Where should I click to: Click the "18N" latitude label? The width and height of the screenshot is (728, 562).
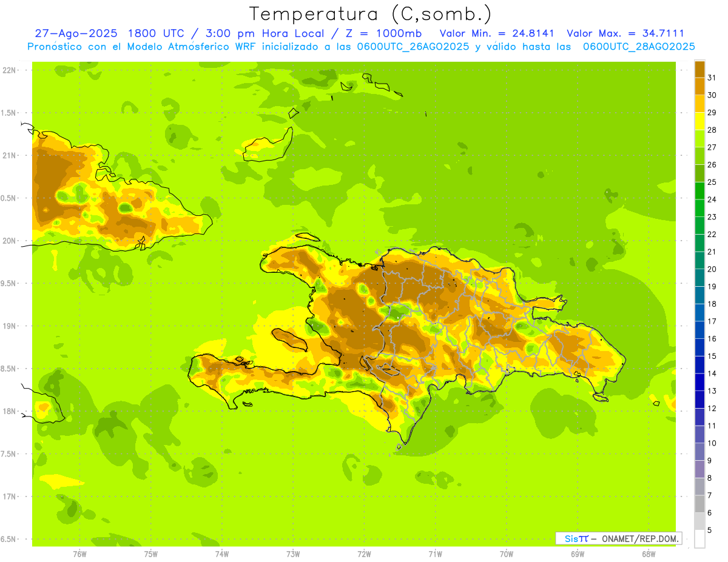9,411
